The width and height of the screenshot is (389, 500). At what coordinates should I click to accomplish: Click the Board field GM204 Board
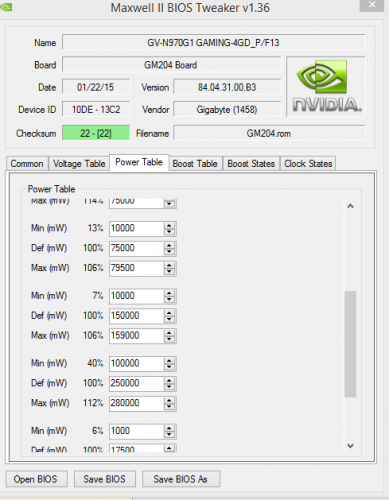click(x=172, y=65)
